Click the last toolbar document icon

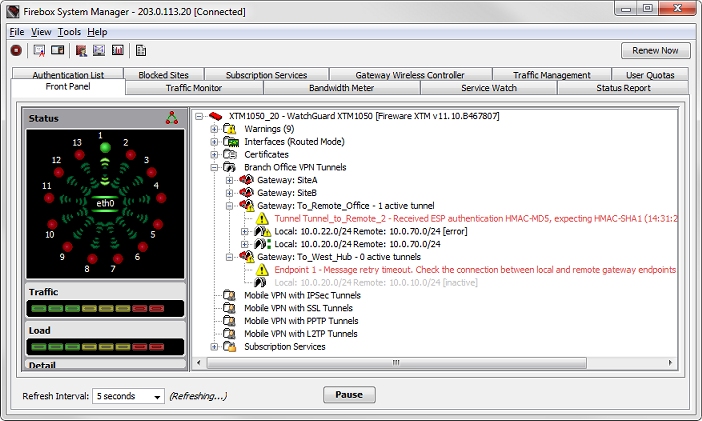click(141, 50)
